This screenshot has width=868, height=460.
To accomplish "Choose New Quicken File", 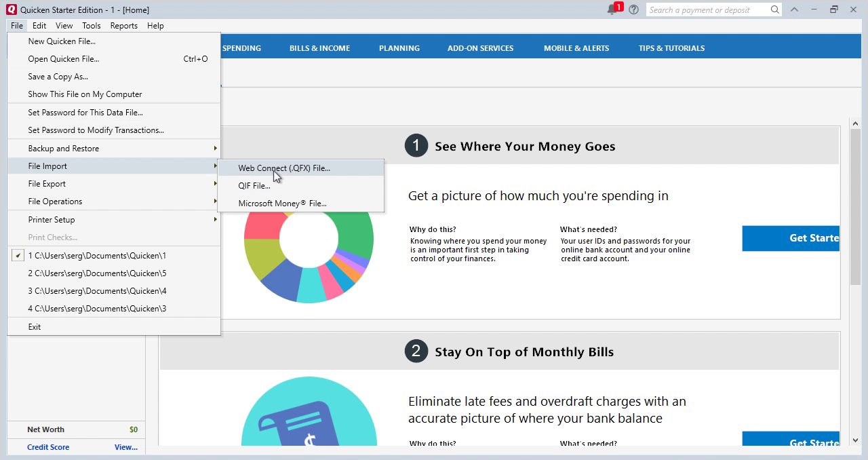I will (x=114, y=41).
